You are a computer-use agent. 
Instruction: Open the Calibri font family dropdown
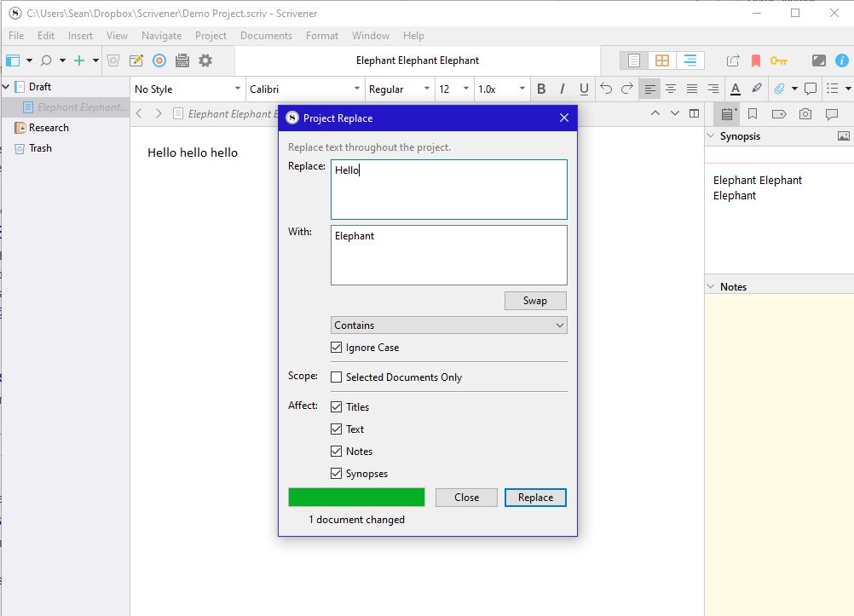pyautogui.click(x=304, y=89)
